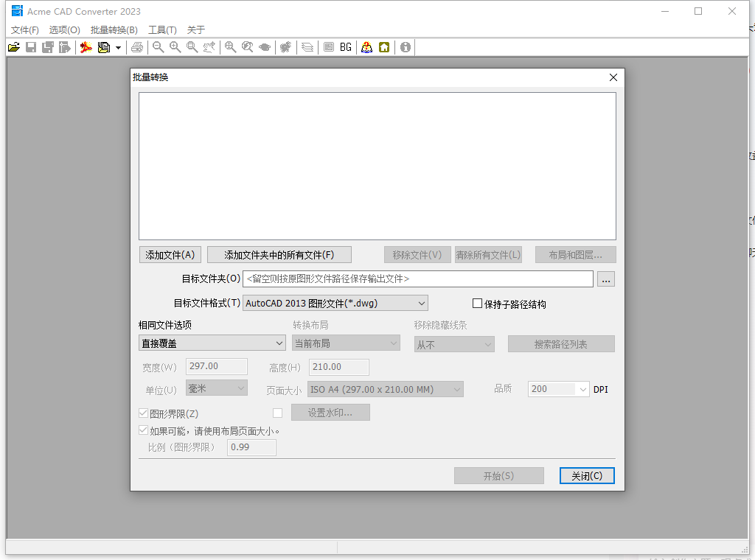
Task: Click 添加文件夹中的所有文件(F) button
Action: tap(279, 255)
